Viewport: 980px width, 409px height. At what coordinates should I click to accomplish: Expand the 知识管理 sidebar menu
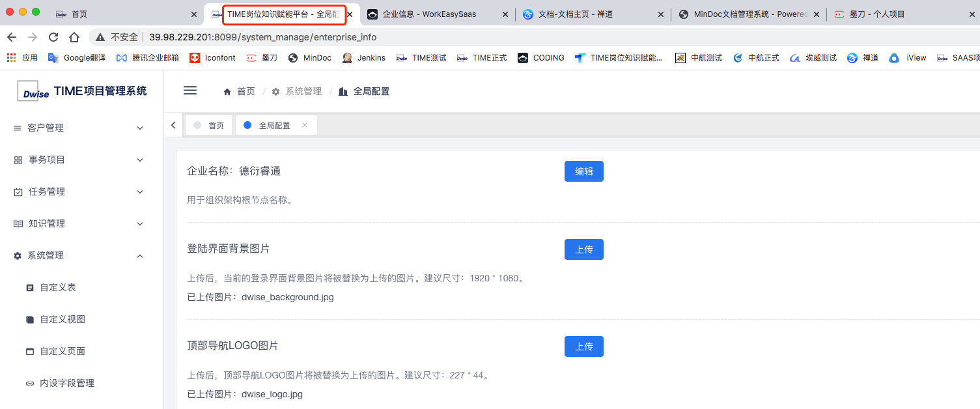click(81, 223)
